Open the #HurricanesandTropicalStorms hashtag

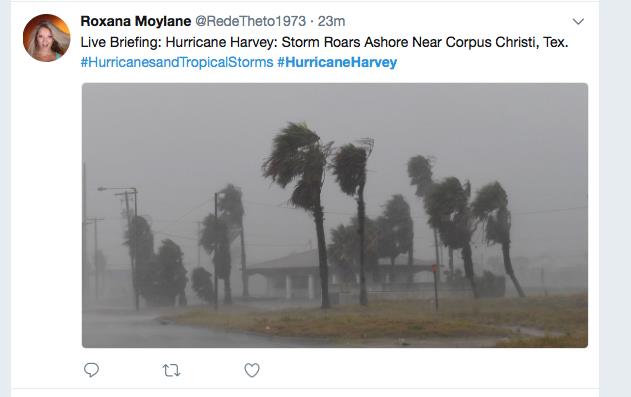click(x=177, y=62)
